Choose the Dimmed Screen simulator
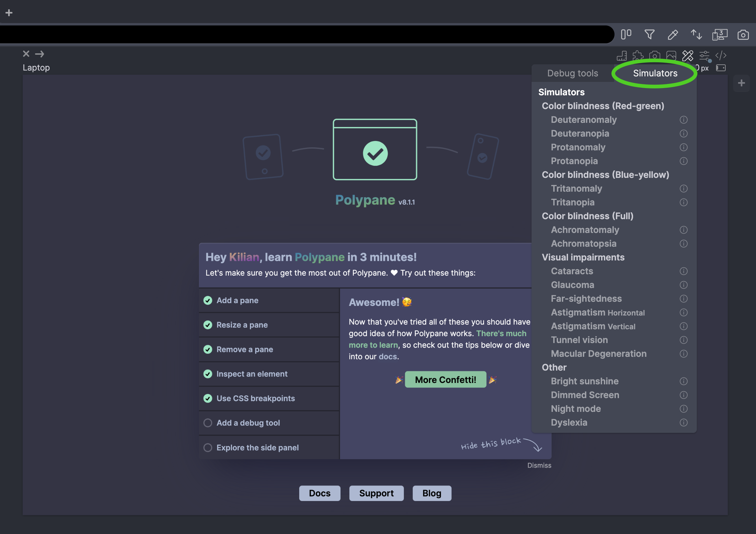Viewport: 756px width, 534px height. 585,395
